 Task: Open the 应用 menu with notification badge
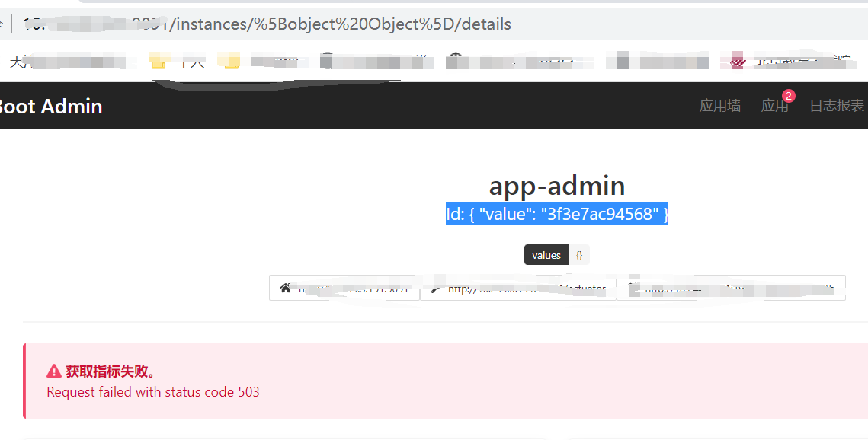pos(775,107)
